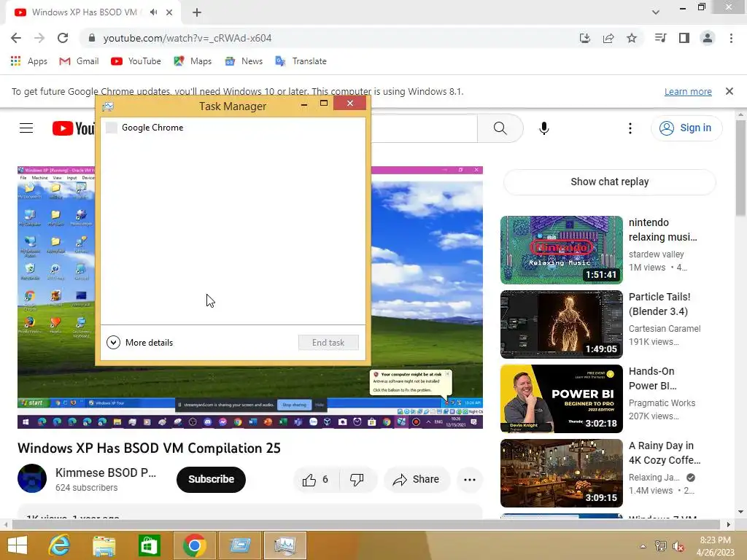This screenshot has width=747, height=560.
Task: Open YouTube settings three-dot menu
Action: click(x=630, y=128)
